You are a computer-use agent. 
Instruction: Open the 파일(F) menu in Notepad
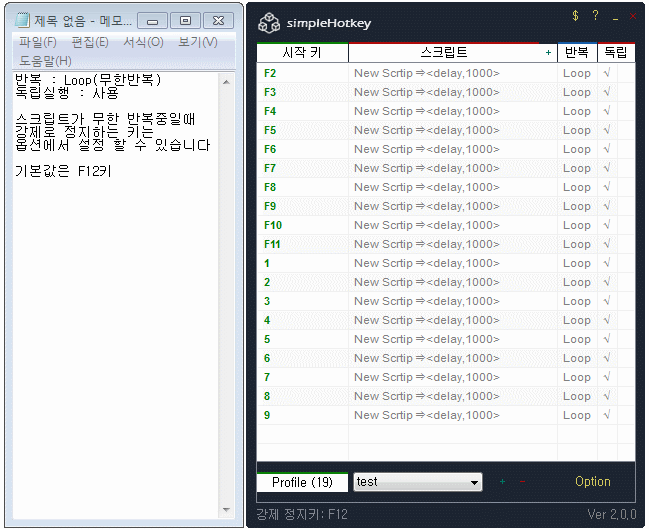click(x=38, y=42)
